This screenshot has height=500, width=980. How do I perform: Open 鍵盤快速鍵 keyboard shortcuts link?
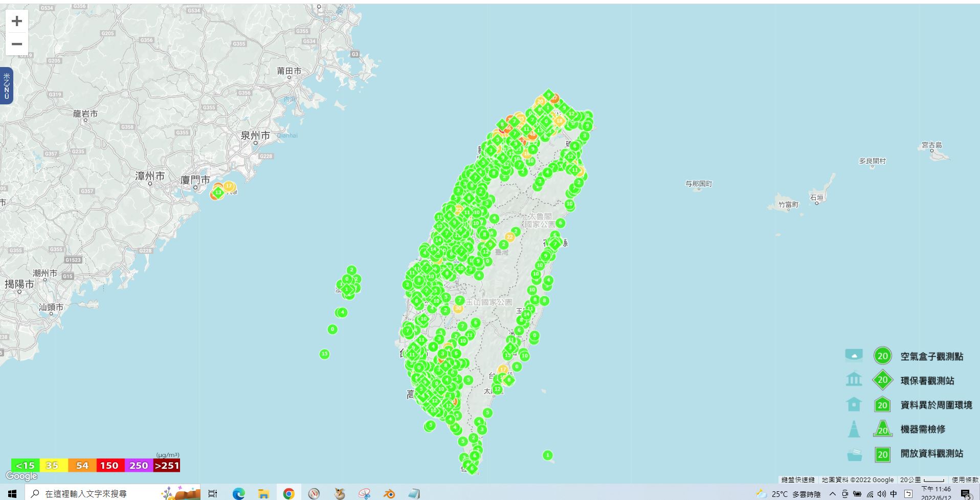(x=798, y=480)
